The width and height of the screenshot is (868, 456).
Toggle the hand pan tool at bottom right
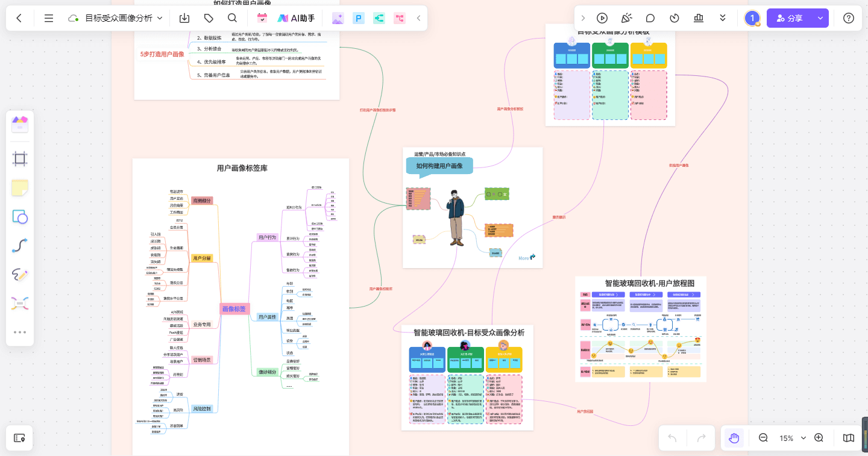pyautogui.click(x=734, y=438)
